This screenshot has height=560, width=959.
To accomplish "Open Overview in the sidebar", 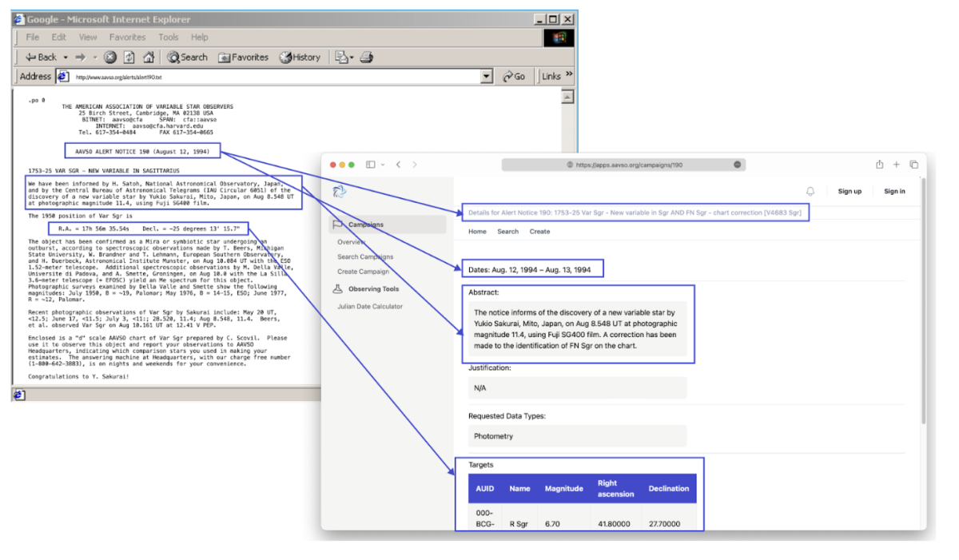I will 352,242.
